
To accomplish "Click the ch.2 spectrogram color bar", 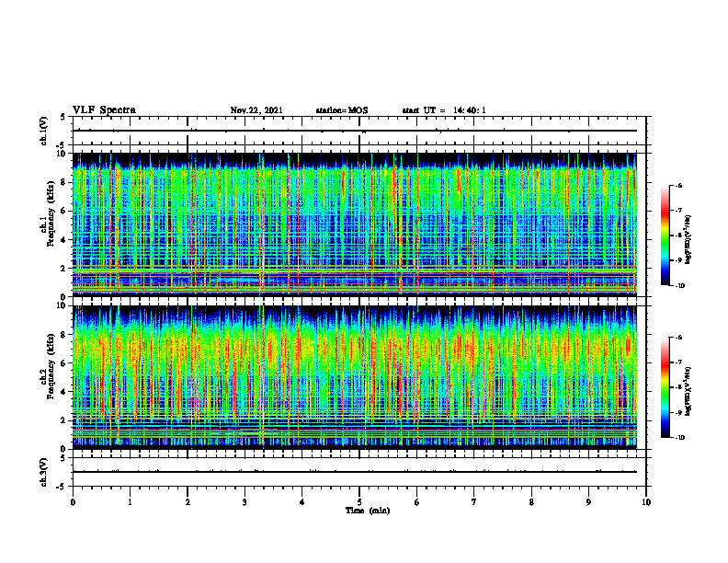I will [665, 387].
